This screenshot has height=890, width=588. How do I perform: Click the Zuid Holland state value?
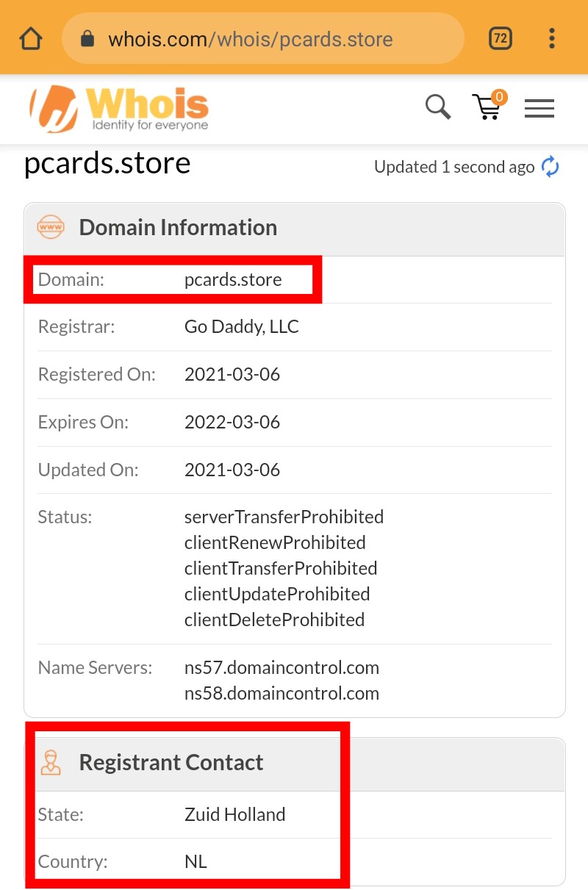[x=234, y=814]
